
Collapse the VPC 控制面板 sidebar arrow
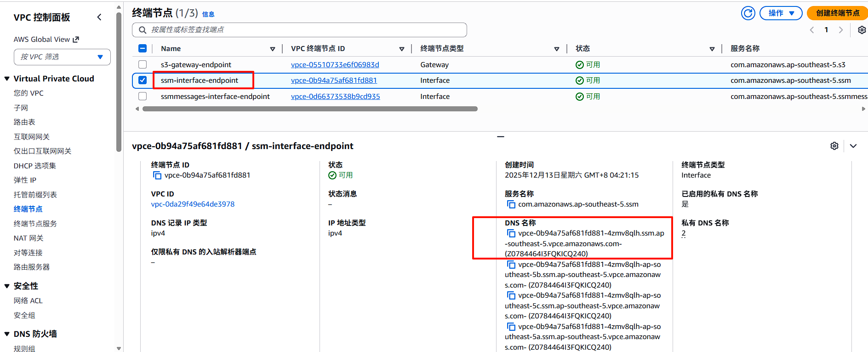pyautogui.click(x=99, y=17)
